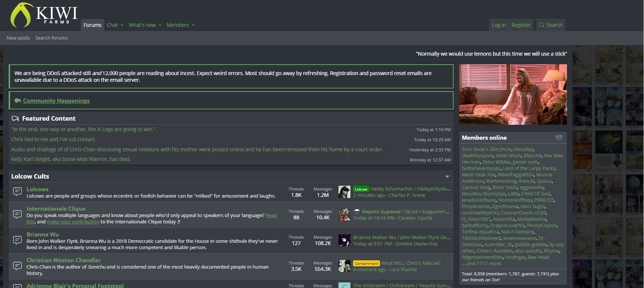Click the Containment thread prefix label

[366, 263]
